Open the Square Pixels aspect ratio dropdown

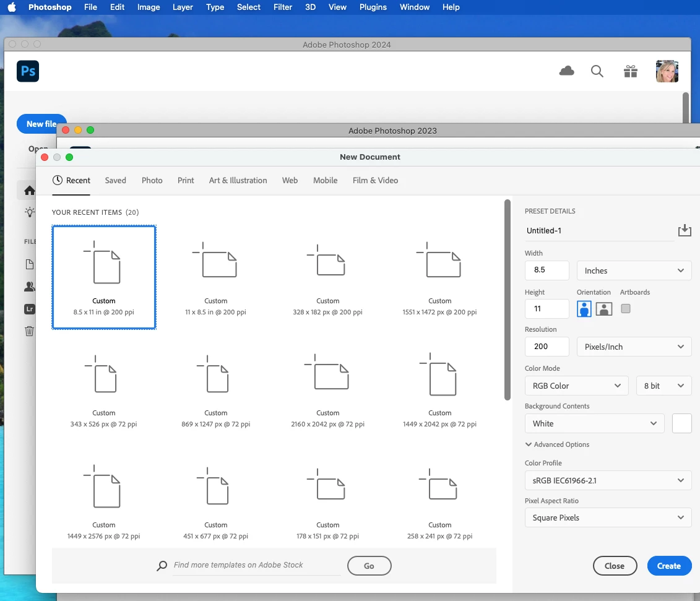pyautogui.click(x=608, y=517)
